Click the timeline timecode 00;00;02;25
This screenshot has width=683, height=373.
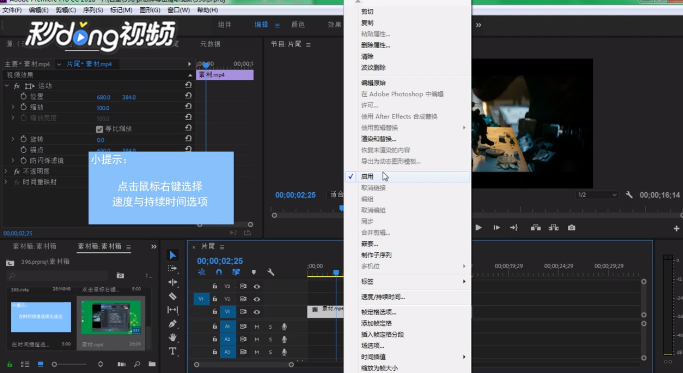click(x=220, y=261)
